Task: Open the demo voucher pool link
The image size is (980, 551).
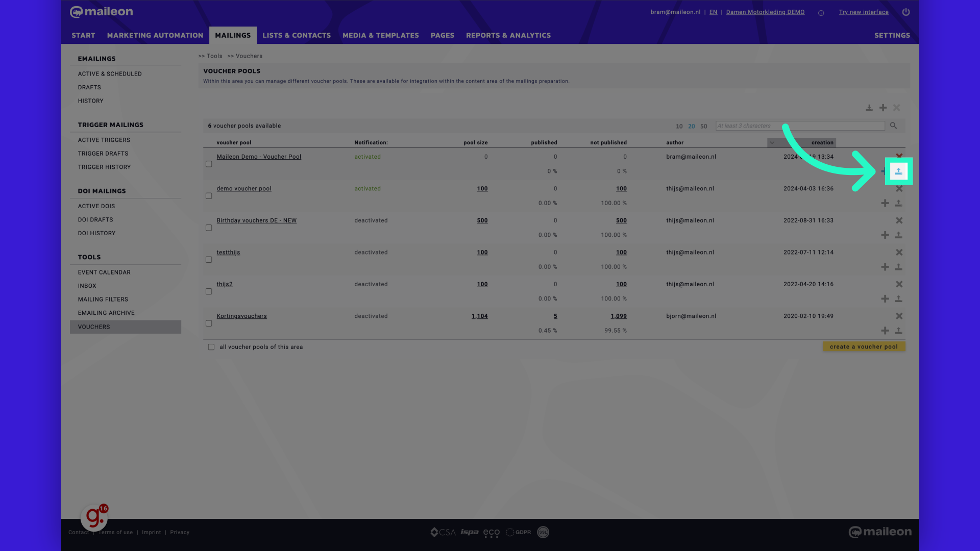Action: click(x=244, y=188)
